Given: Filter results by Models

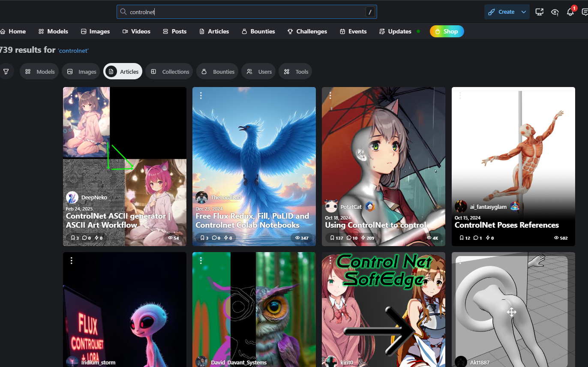Looking at the screenshot, I should [x=39, y=72].
